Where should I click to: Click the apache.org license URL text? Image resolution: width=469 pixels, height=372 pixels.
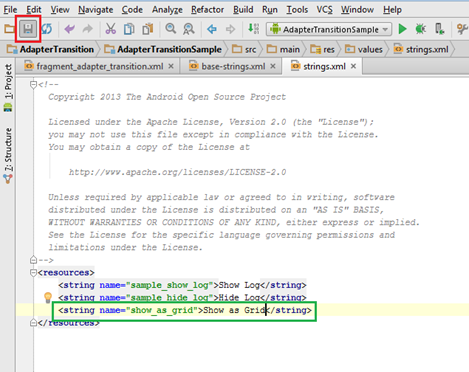177,172
